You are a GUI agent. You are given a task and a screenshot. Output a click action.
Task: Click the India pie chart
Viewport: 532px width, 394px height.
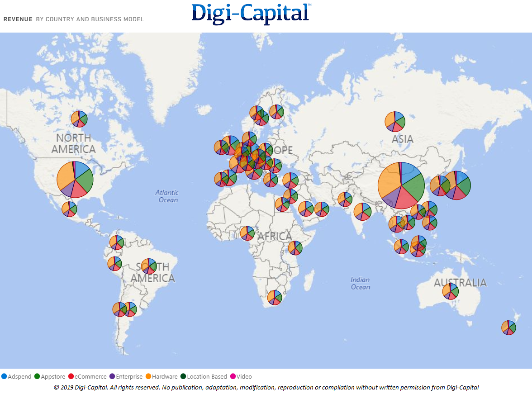click(362, 212)
